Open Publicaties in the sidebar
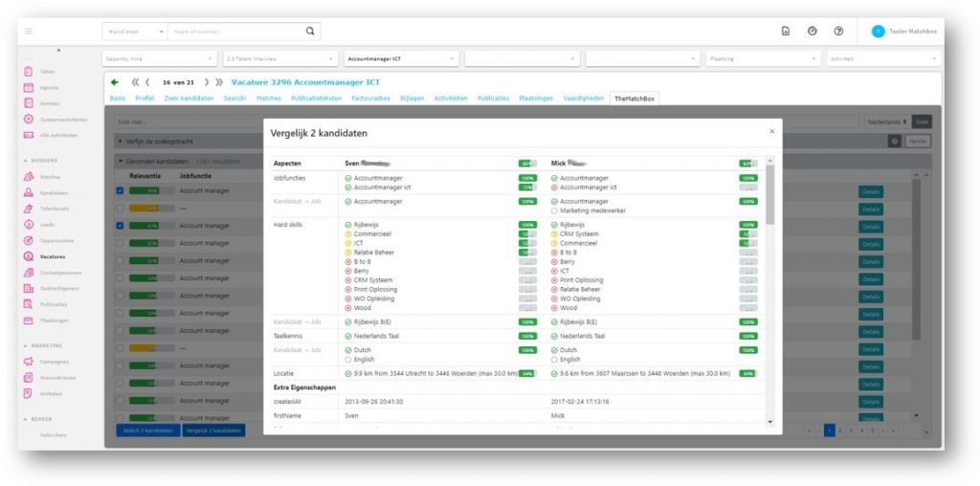Screen dimensions: 980x486 click(x=54, y=305)
